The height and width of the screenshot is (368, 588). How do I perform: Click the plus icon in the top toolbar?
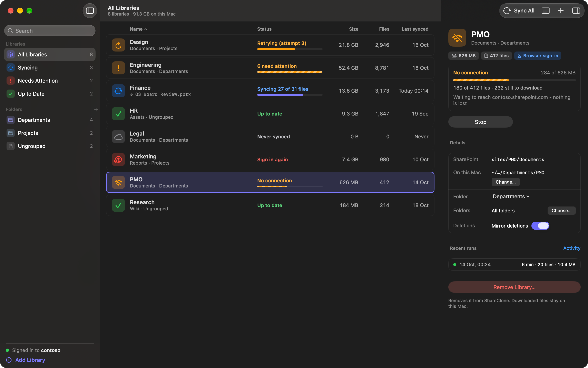click(561, 11)
